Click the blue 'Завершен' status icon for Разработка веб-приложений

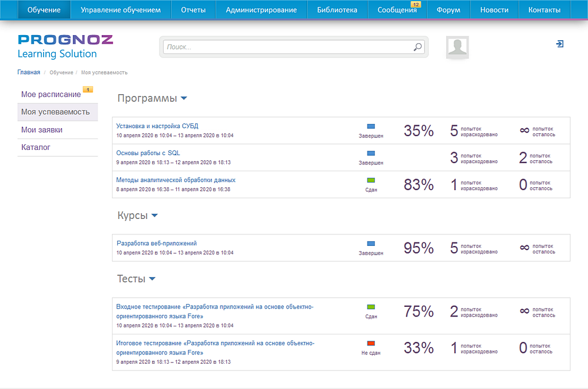point(370,244)
